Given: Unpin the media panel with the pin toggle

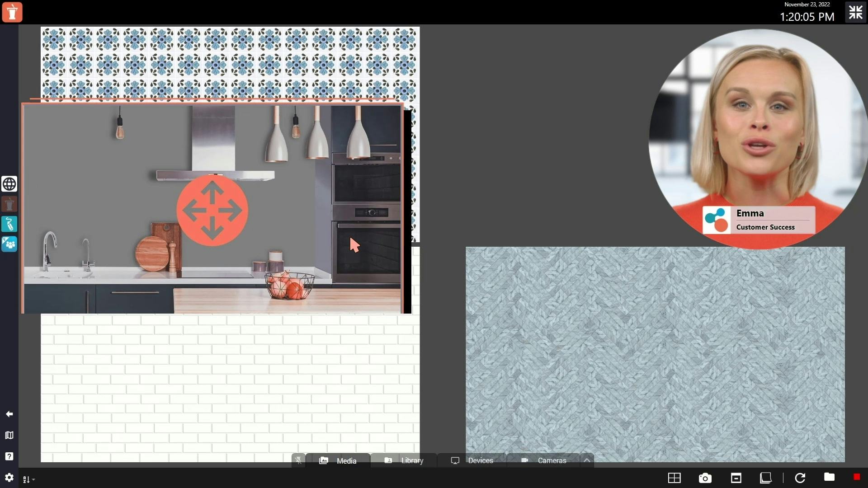Looking at the screenshot, I should pyautogui.click(x=298, y=460).
